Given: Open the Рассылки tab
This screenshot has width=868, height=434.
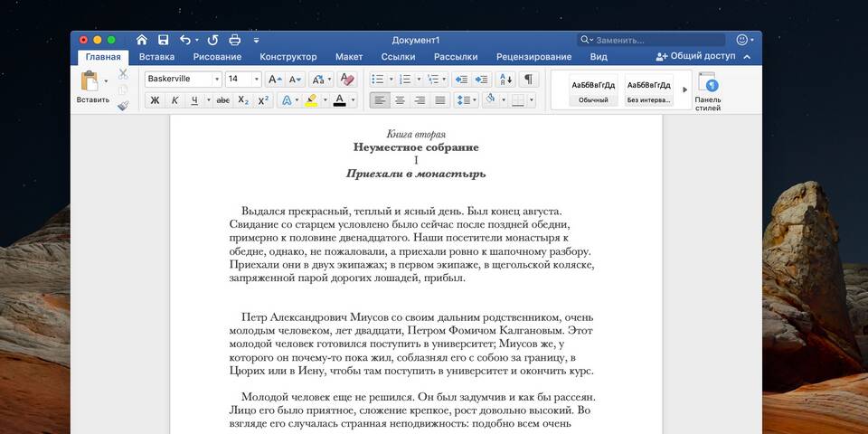Looking at the screenshot, I should [x=456, y=56].
